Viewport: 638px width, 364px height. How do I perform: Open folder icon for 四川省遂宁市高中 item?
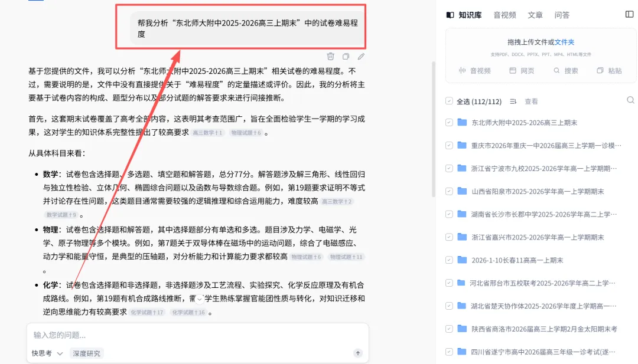(x=462, y=352)
